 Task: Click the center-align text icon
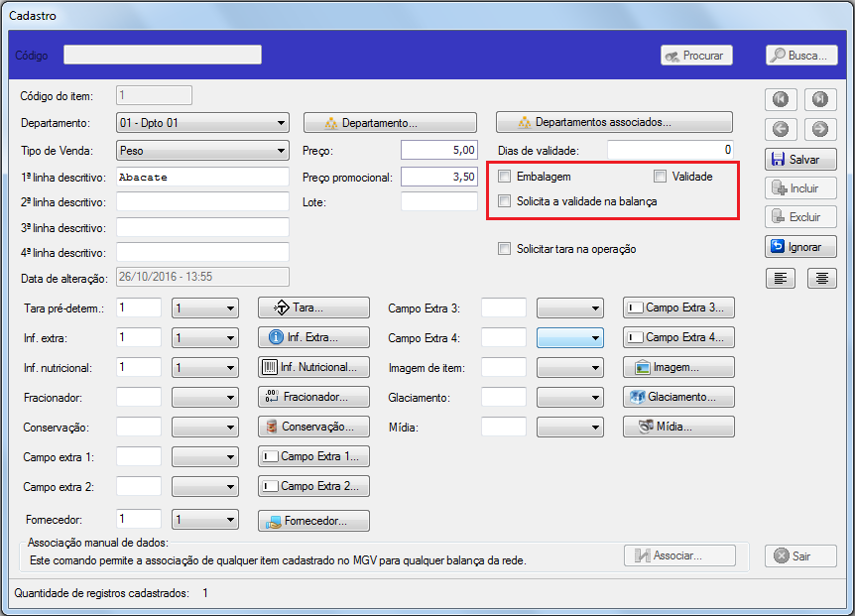[x=821, y=278]
